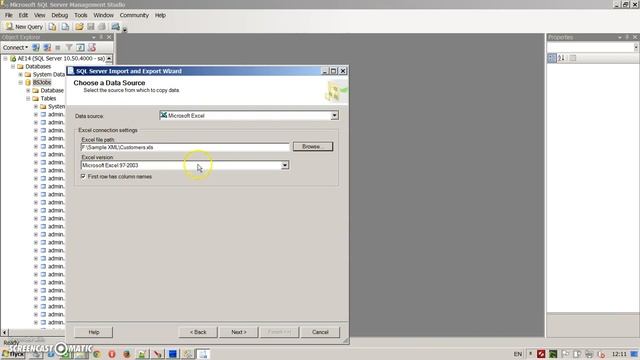Collapse the AE14 server node
640x360 pixels.
(5, 59)
